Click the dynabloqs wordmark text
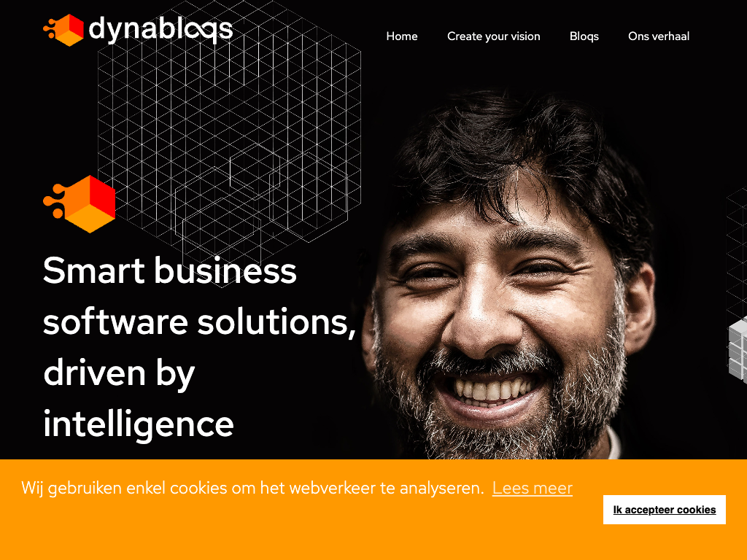747x560 pixels. click(160, 29)
